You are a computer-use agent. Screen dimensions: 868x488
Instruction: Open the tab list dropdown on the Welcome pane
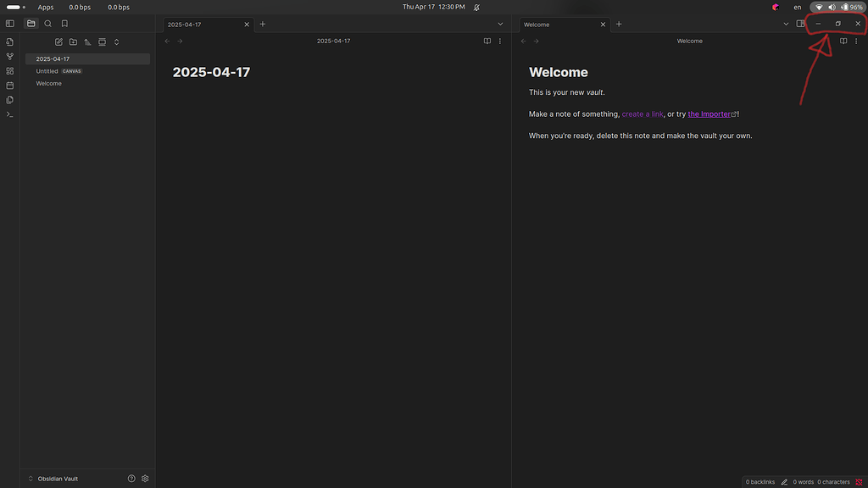coord(786,24)
